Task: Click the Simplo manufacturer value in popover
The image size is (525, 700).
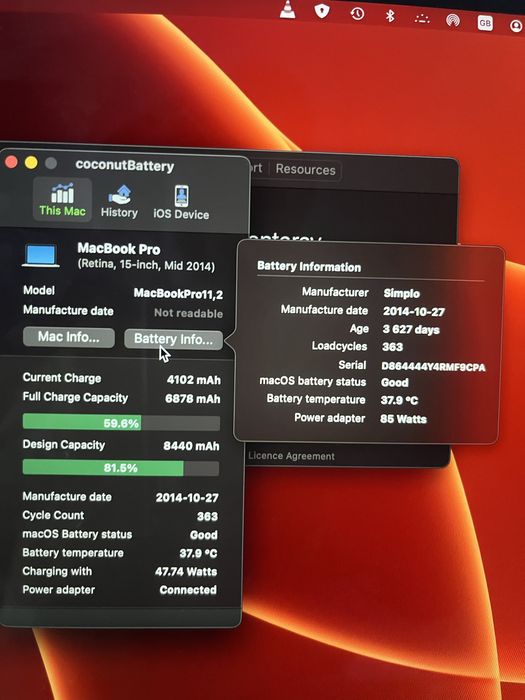Action: [401, 293]
